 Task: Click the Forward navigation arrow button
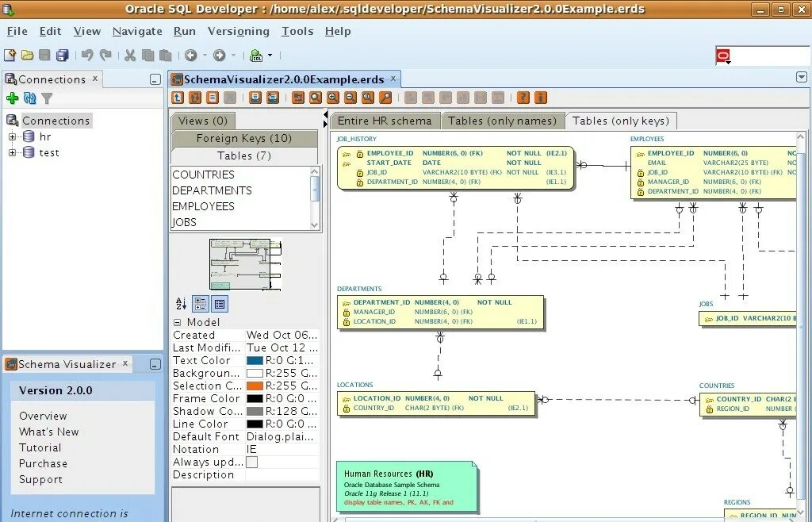220,55
